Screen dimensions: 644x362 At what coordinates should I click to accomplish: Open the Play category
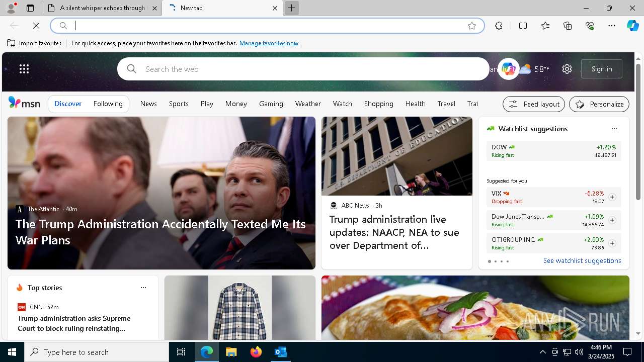coord(207,104)
